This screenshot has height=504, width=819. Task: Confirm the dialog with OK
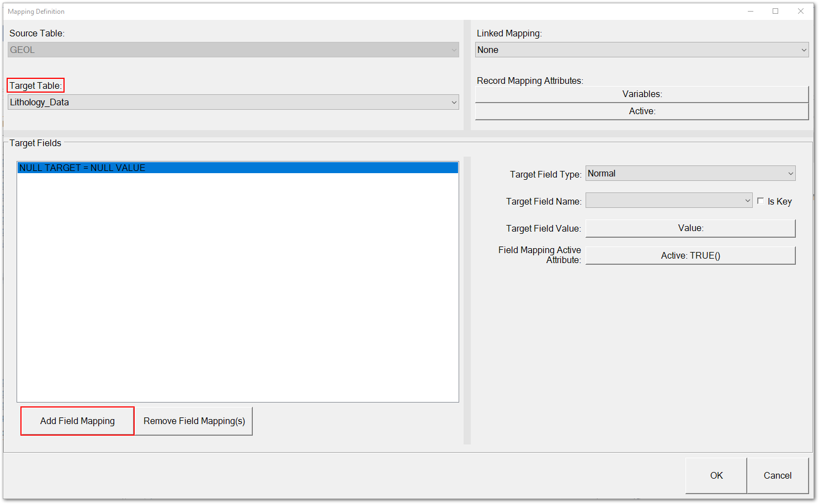point(716,475)
